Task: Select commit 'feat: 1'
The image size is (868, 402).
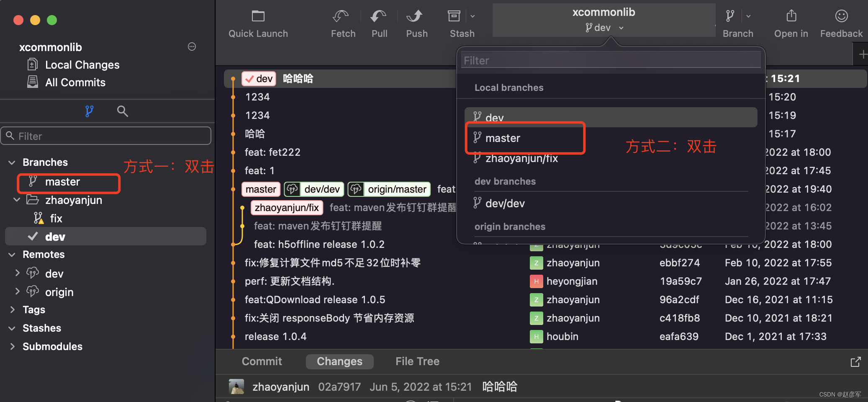Action: pyautogui.click(x=259, y=171)
